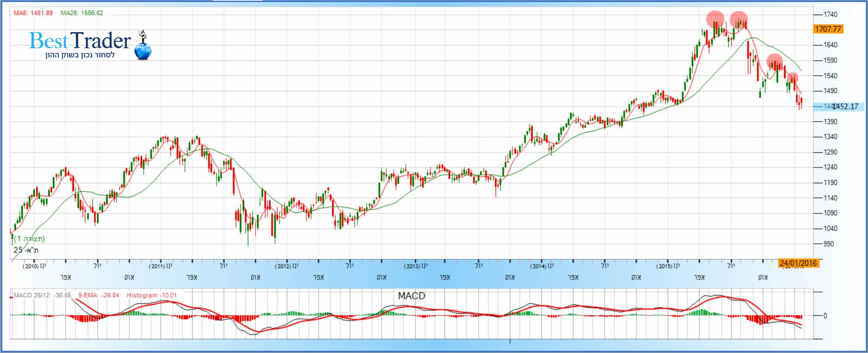Select the MACD 26/12 value label
This screenshot has height=353, width=868.
click(42, 295)
